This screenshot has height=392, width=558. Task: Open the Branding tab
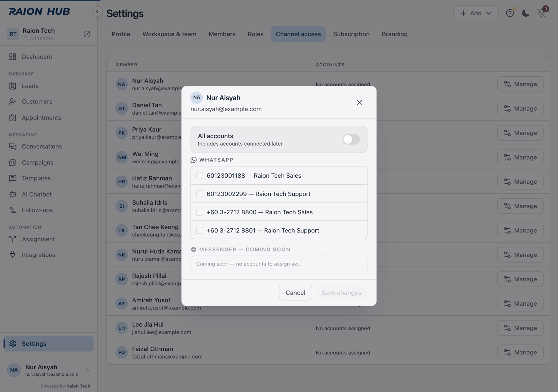coord(395,34)
